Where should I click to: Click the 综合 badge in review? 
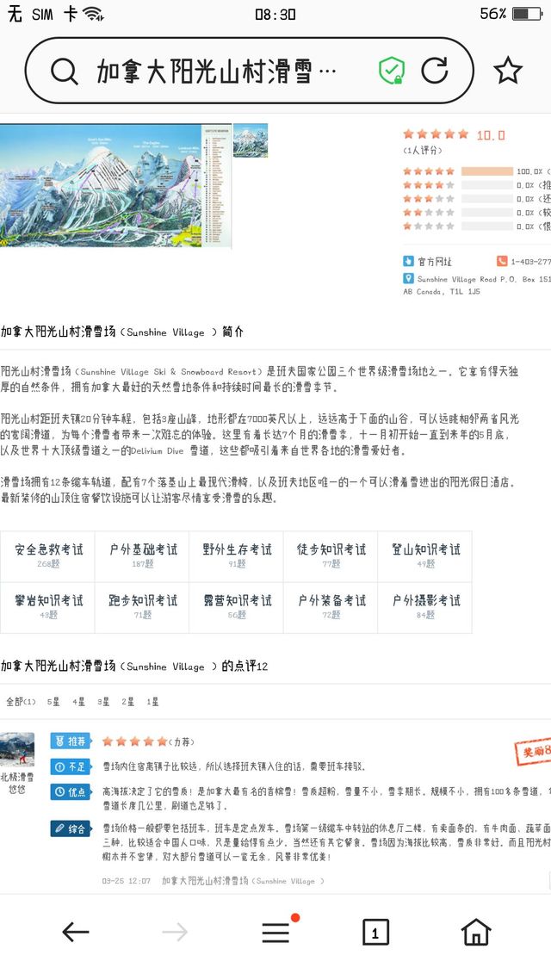pyautogui.click(x=71, y=828)
